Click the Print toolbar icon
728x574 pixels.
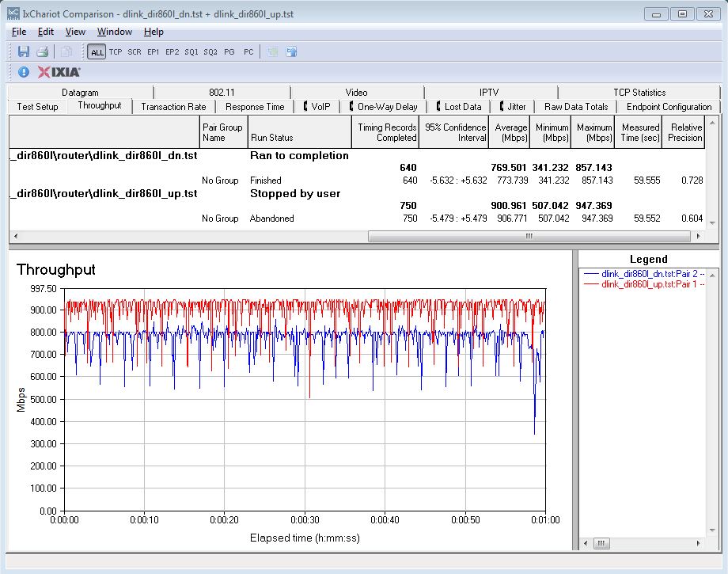[42, 51]
